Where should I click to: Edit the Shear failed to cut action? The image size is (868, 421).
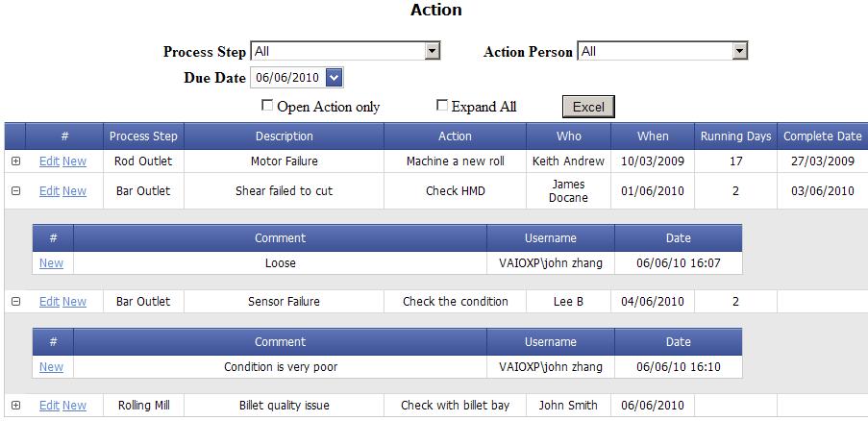tap(49, 191)
